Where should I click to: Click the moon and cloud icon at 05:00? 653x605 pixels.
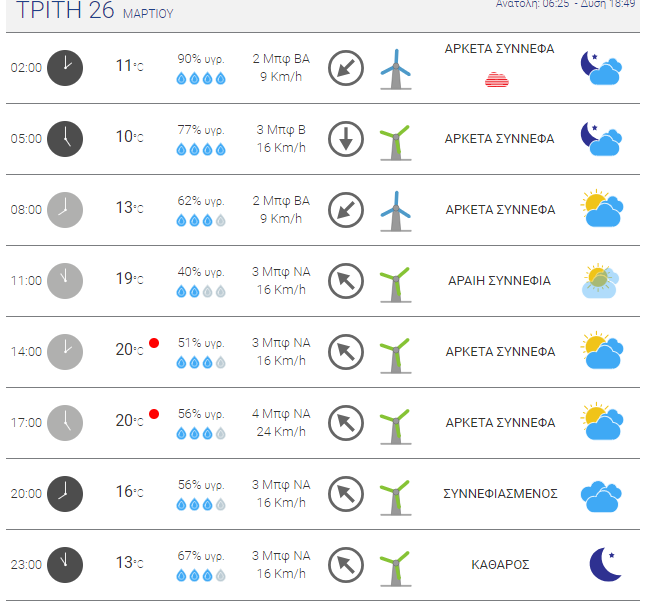601,139
